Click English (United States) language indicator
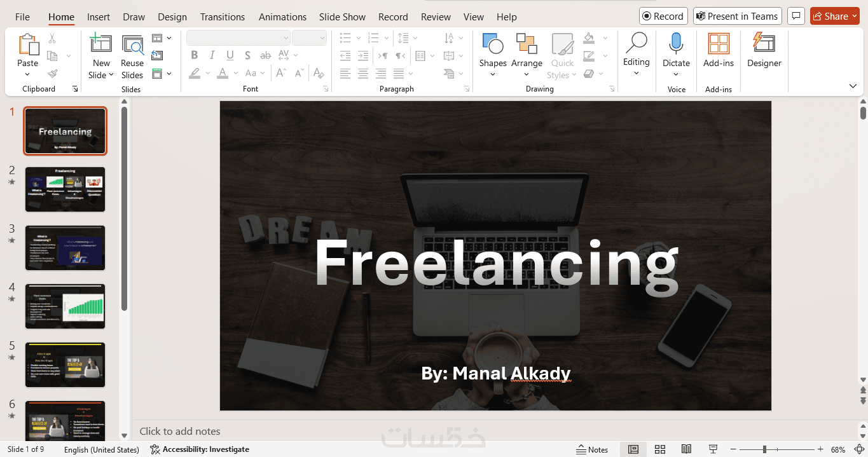The image size is (868, 457). tap(102, 449)
